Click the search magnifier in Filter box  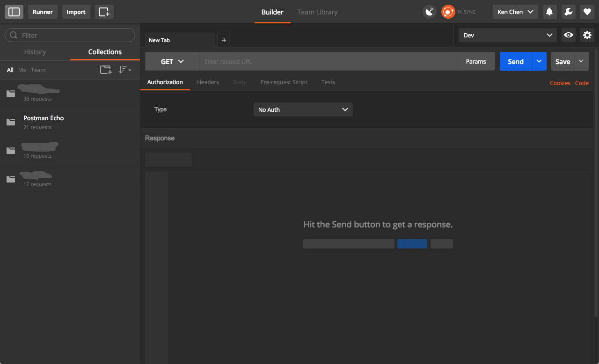14,35
